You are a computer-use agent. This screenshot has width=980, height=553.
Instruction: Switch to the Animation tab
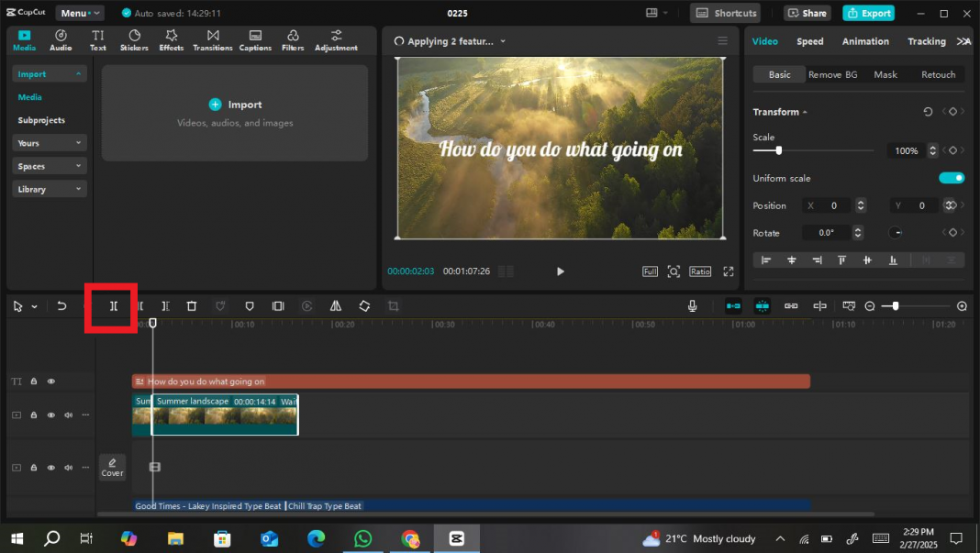(864, 41)
